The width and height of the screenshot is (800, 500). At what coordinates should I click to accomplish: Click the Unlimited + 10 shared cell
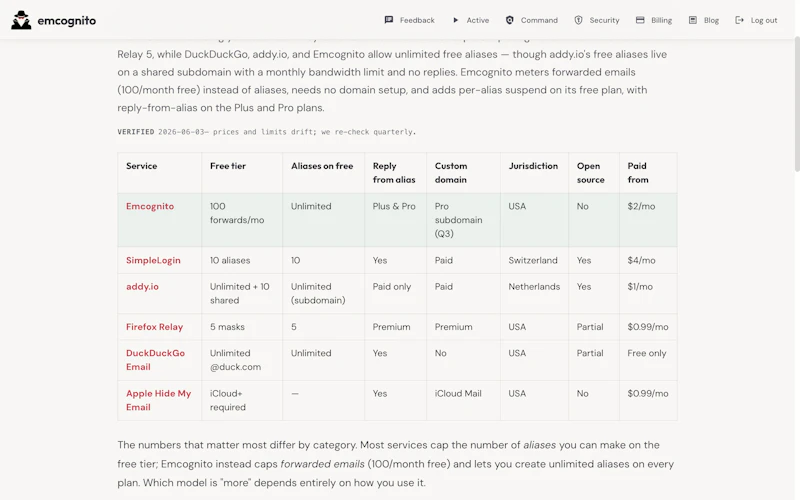[242, 293]
